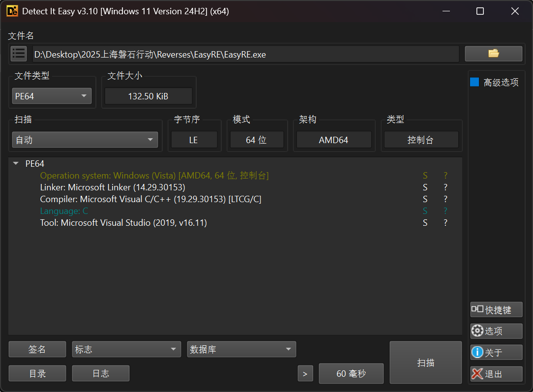Select the Operation system: Windows (Vista) row
Image resolution: width=533 pixels, height=392 pixels.
[235, 176]
